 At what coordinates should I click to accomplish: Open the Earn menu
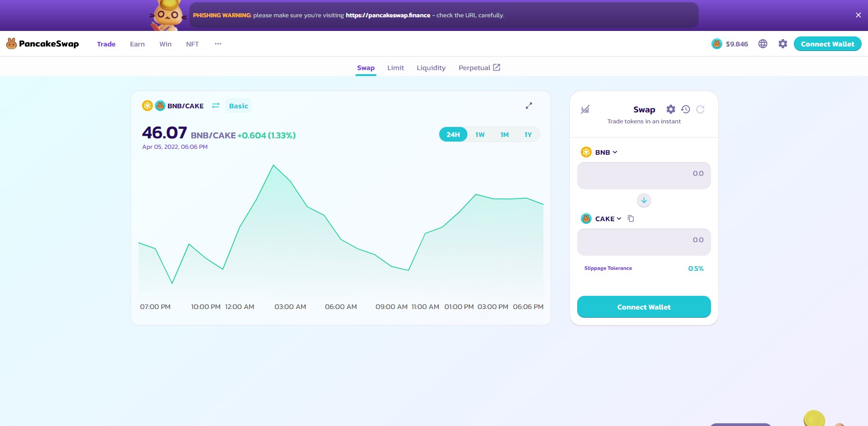coord(137,44)
